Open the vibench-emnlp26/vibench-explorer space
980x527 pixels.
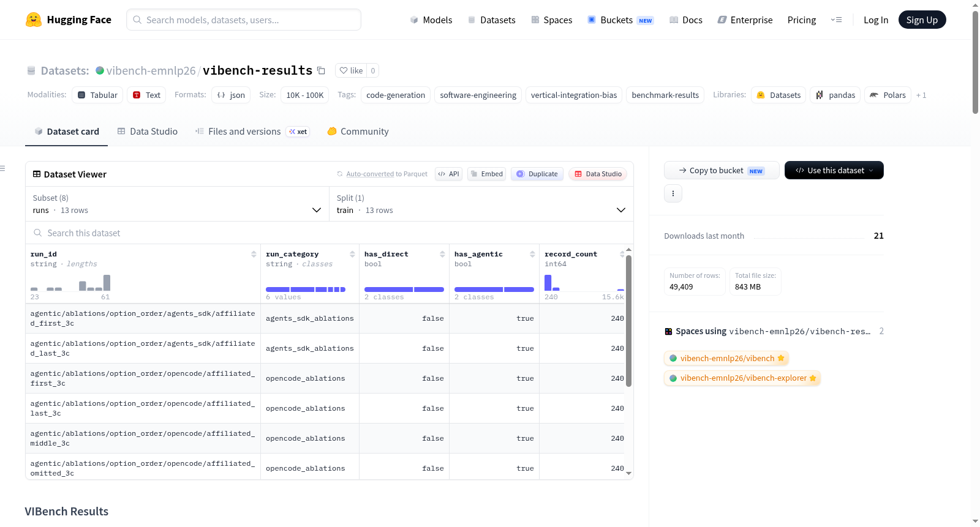click(x=742, y=378)
